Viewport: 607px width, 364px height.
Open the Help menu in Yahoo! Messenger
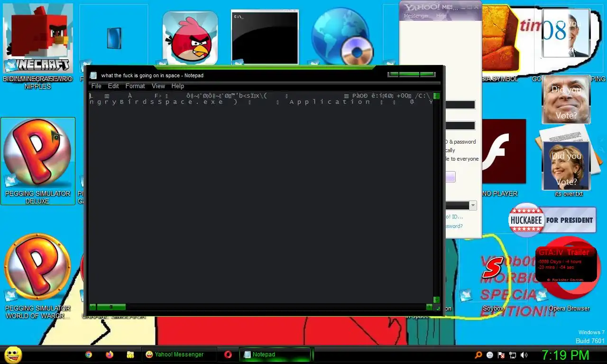coord(441,16)
